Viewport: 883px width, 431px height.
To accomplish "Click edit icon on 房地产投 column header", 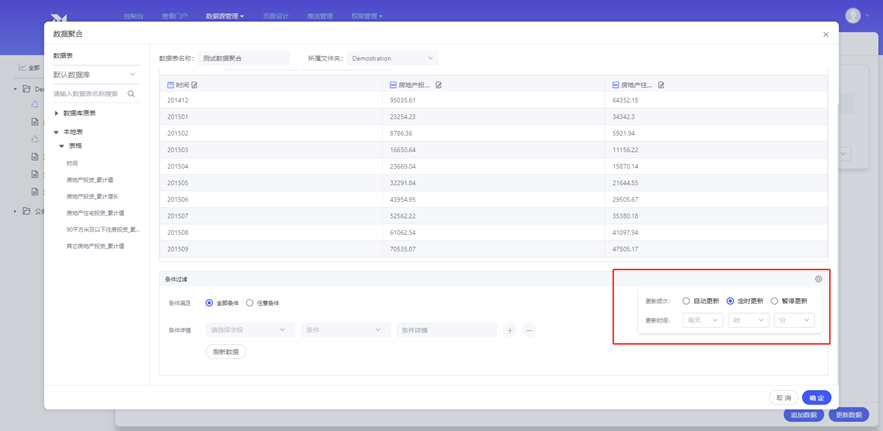I will click(x=438, y=85).
